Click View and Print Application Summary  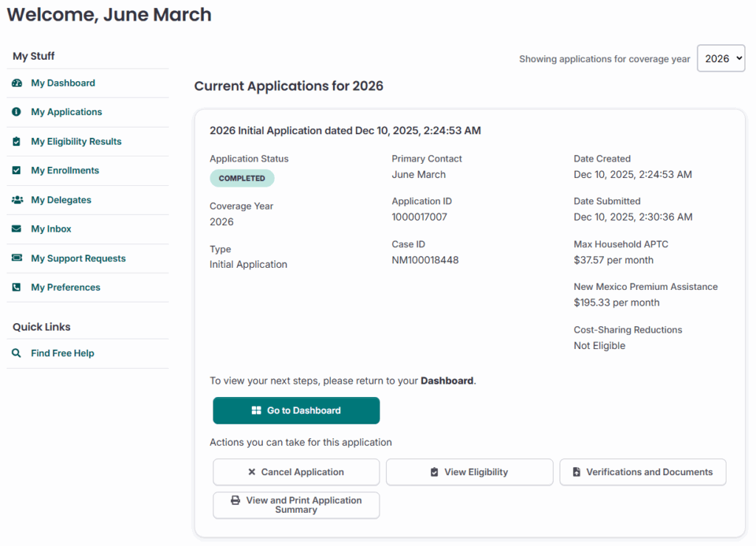[296, 505]
